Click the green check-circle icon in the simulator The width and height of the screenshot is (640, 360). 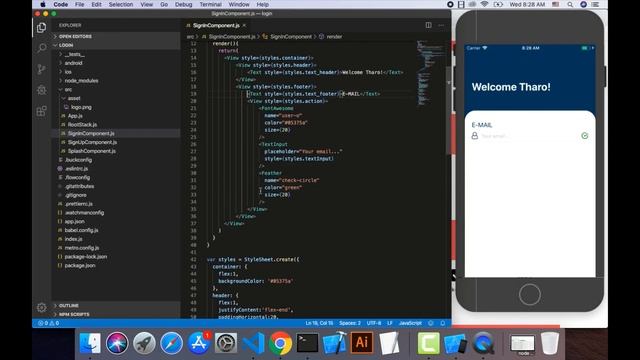click(x=584, y=136)
